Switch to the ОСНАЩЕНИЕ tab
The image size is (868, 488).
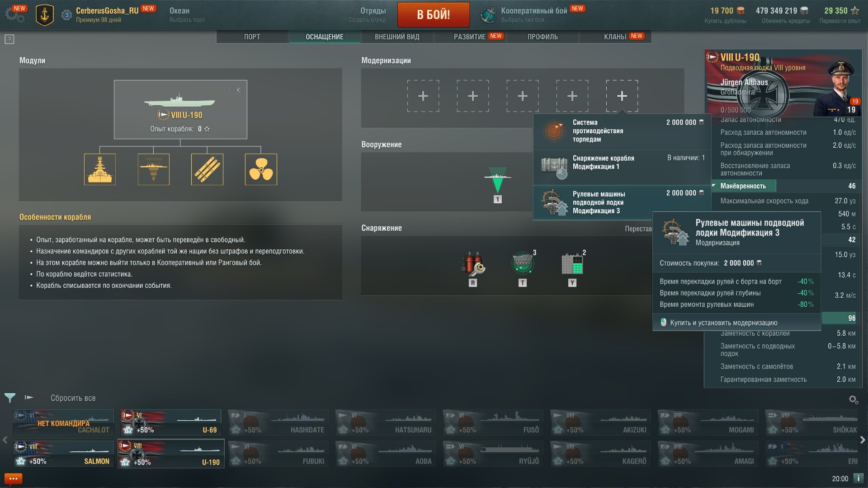pos(325,37)
